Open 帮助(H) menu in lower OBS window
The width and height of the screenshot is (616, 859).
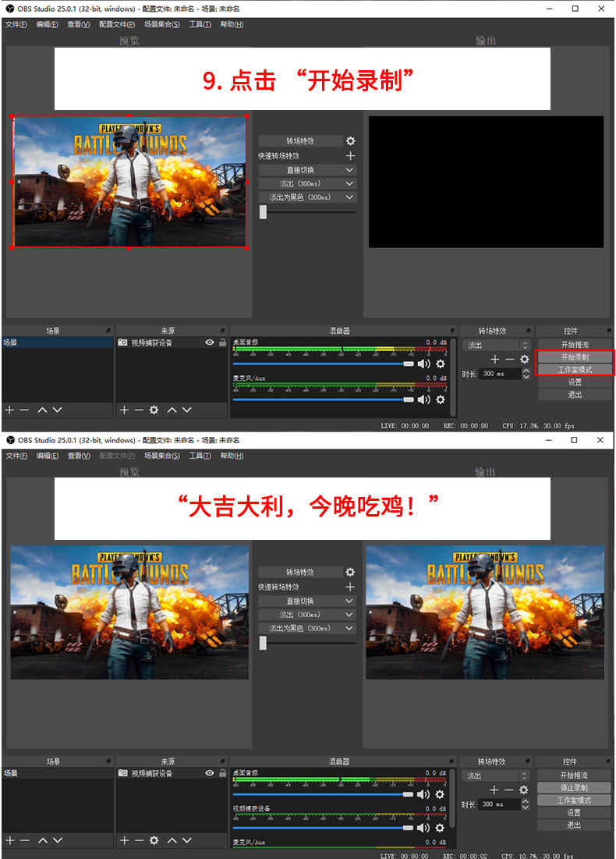click(232, 456)
